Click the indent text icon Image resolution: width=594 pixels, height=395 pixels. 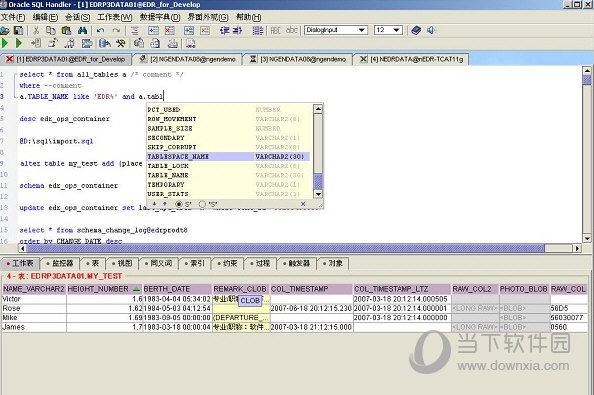(238, 30)
